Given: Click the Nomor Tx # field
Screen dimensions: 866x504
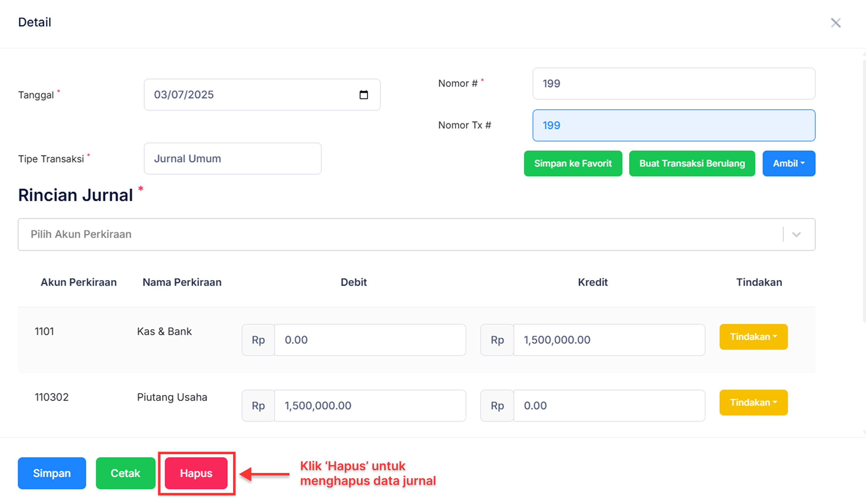Looking at the screenshot, I should (673, 125).
